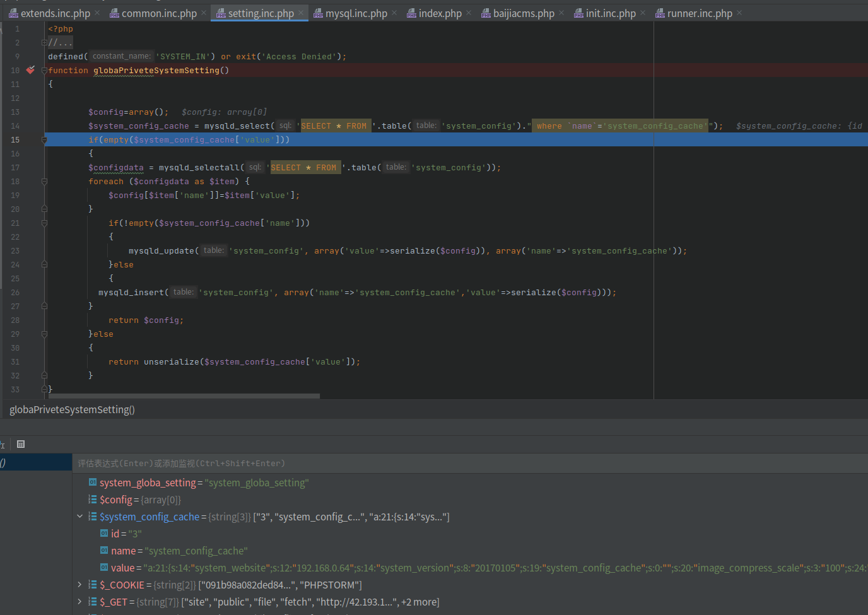Click the horizontal editor scrollbar
Viewport: 868px width, 615px height.
[184, 396]
